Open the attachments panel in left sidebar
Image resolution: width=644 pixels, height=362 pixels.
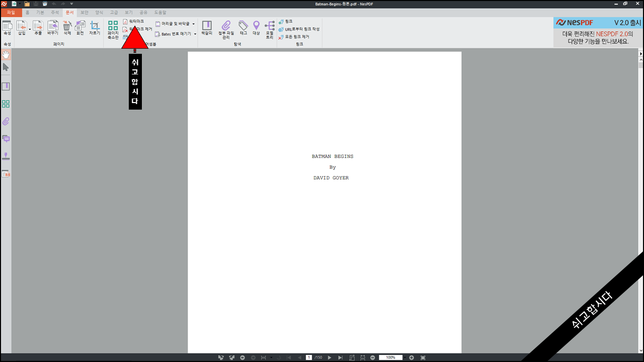[x=6, y=121]
